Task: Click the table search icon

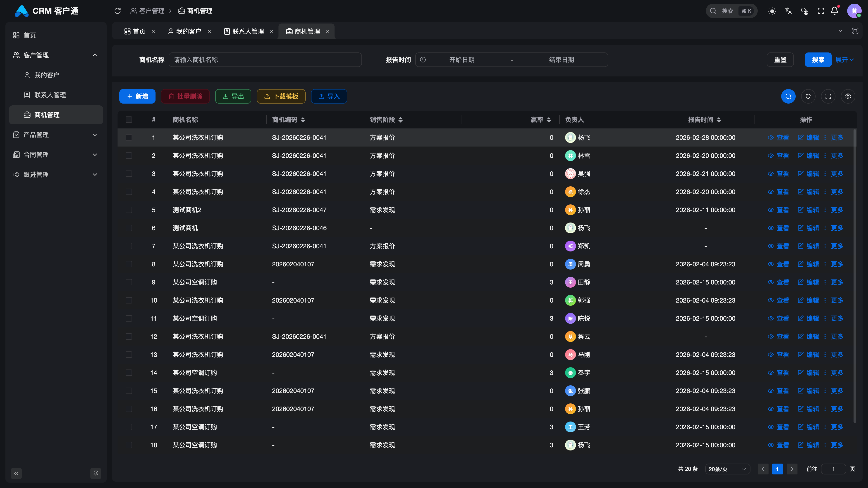Action: coord(788,96)
